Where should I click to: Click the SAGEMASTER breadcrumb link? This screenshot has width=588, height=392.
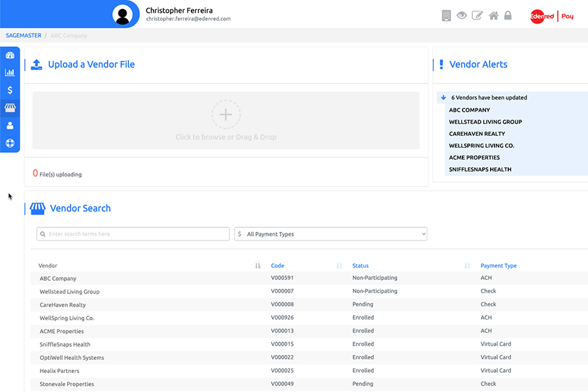tap(24, 35)
